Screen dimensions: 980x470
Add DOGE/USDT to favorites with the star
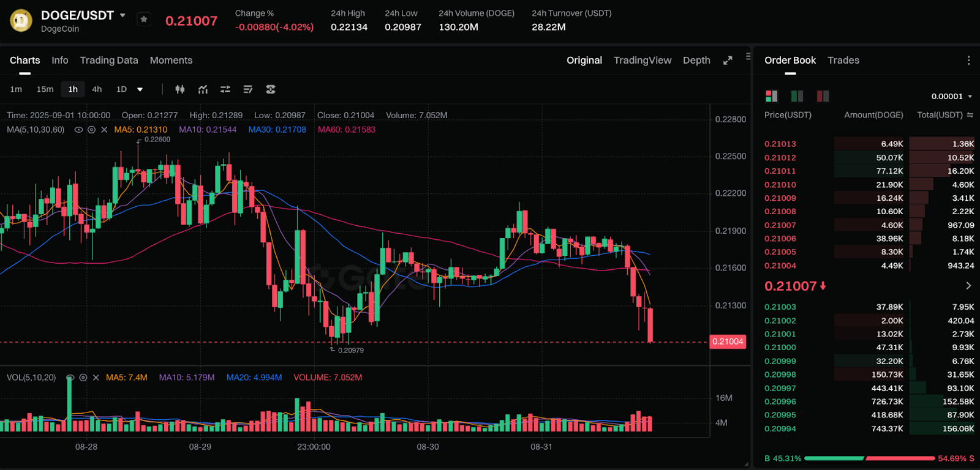[144, 20]
